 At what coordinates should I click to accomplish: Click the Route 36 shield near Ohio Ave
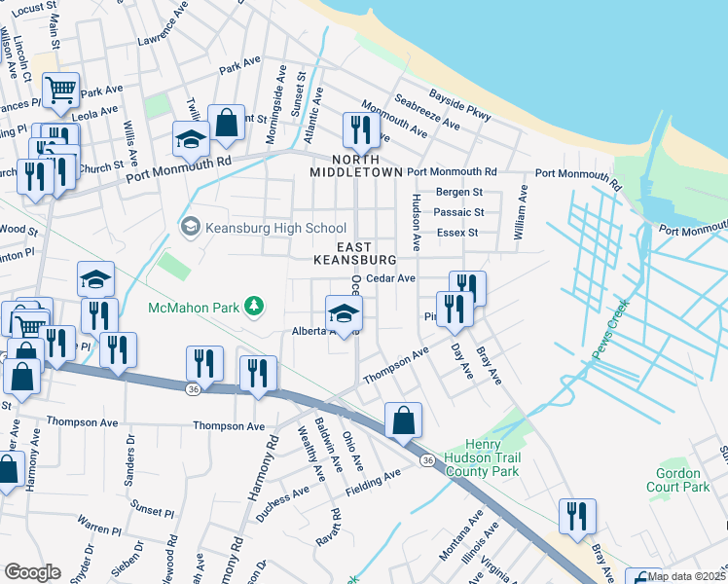[427, 460]
